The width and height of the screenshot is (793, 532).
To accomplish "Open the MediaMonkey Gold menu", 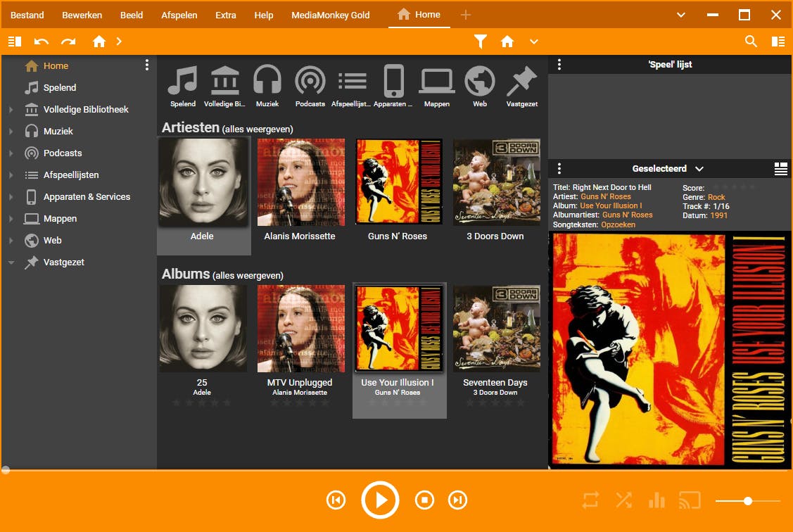I will pos(330,15).
